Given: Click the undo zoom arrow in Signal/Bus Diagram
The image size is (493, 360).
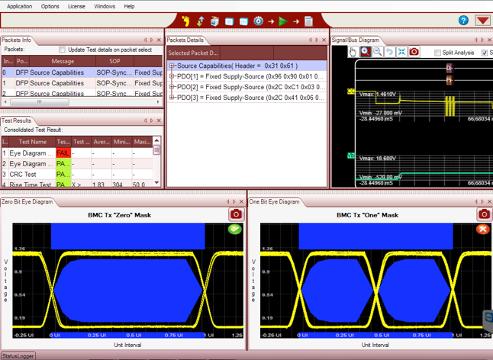Looking at the screenshot, I should click(390, 52).
